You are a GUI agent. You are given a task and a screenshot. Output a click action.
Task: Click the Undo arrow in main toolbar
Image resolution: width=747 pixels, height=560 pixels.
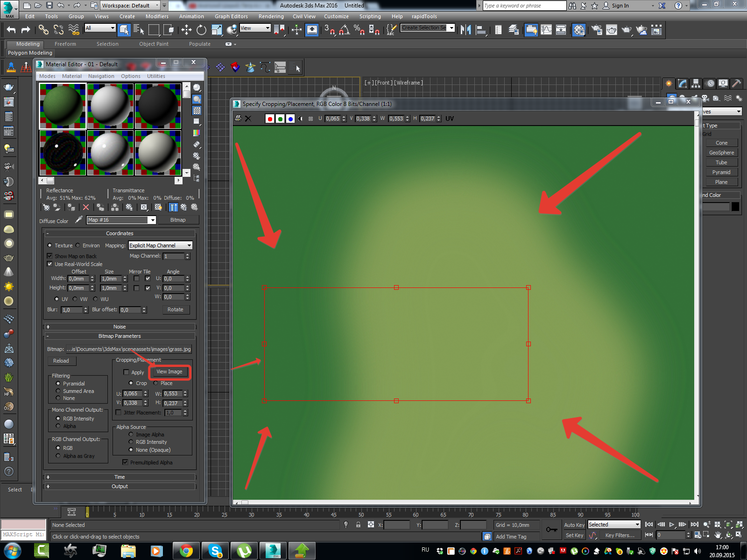click(11, 30)
